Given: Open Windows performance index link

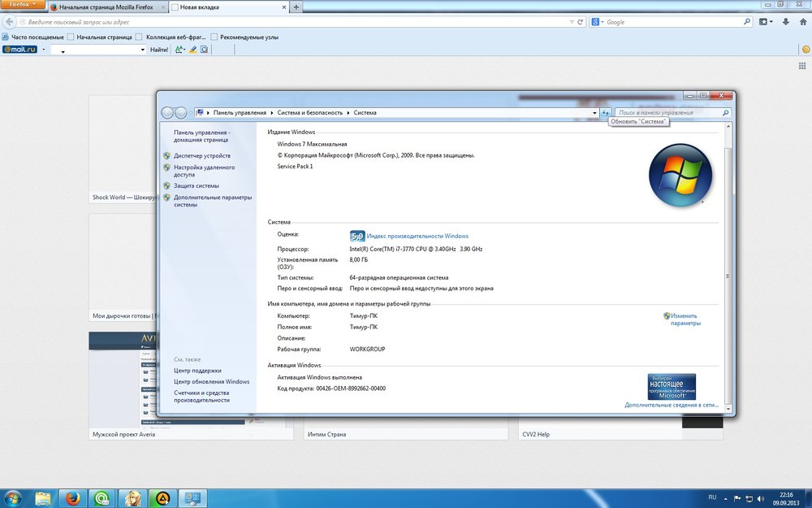Looking at the screenshot, I should coord(417,236).
